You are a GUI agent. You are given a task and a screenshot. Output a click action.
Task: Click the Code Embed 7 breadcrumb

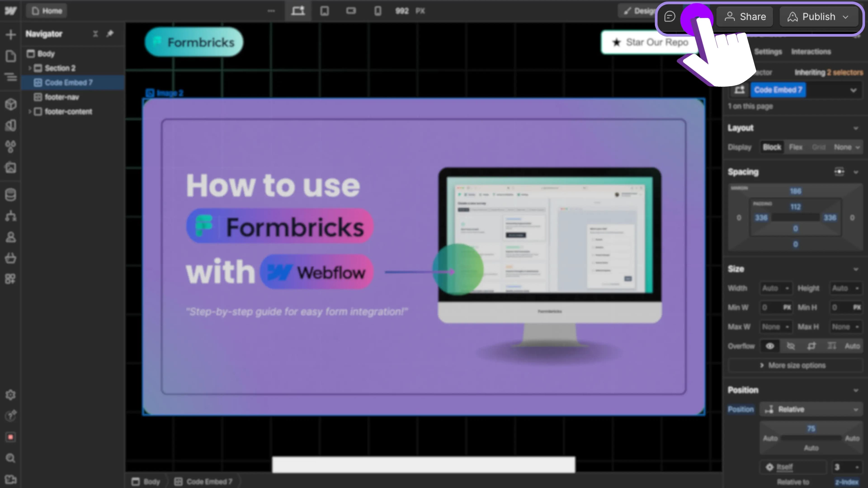203,482
